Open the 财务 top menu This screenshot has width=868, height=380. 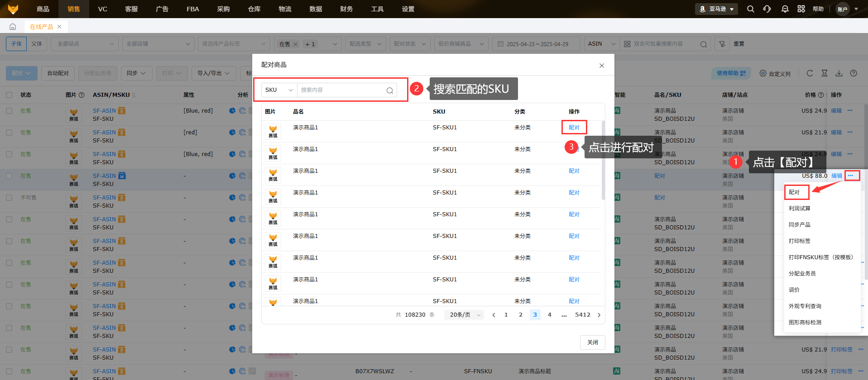pyautogui.click(x=346, y=9)
